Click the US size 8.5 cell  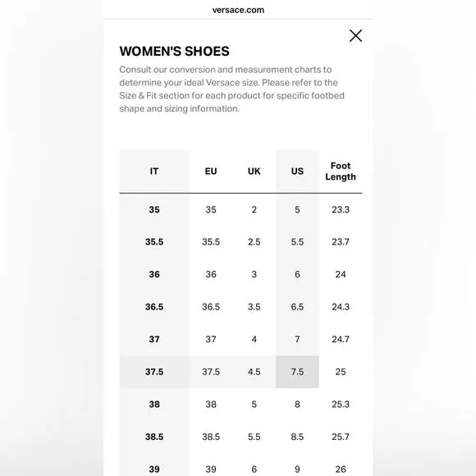tap(297, 437)
